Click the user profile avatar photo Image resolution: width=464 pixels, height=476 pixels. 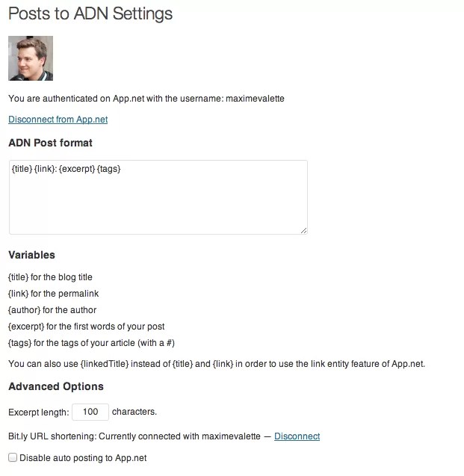pyautogui.click(x=30, y=58)
